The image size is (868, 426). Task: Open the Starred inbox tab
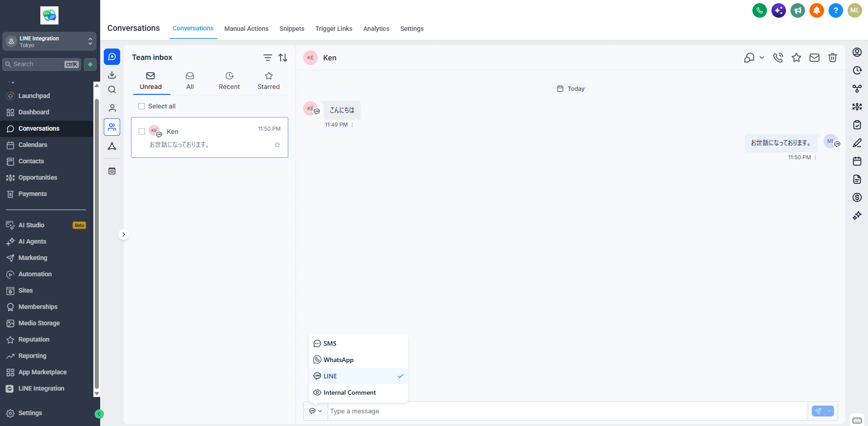pos(269,81)
